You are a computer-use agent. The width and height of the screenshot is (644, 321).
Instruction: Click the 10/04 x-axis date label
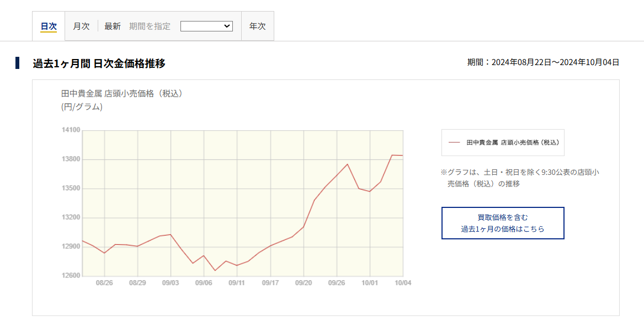[402, 283]
